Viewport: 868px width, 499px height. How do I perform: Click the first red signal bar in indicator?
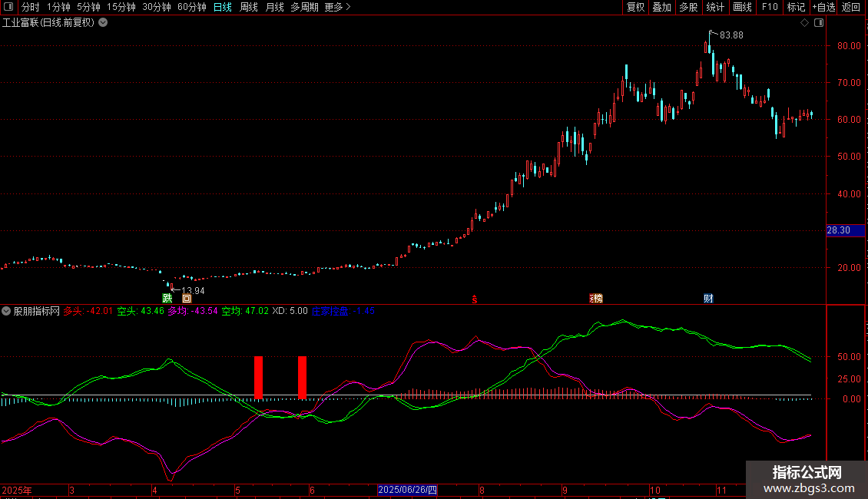click(258, 377)
